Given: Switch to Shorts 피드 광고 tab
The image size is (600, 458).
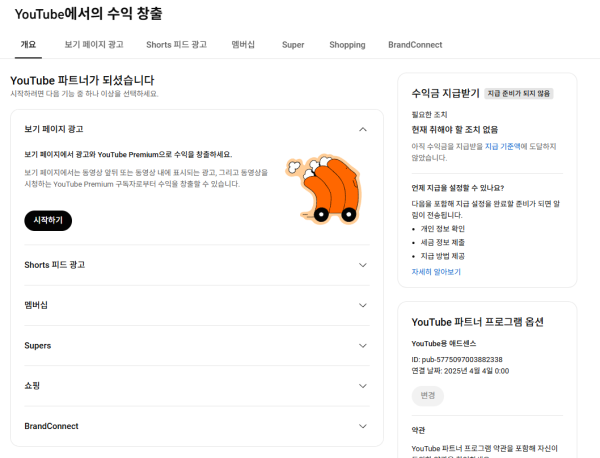Looking at the screenshot, I should tap(176, 45).
